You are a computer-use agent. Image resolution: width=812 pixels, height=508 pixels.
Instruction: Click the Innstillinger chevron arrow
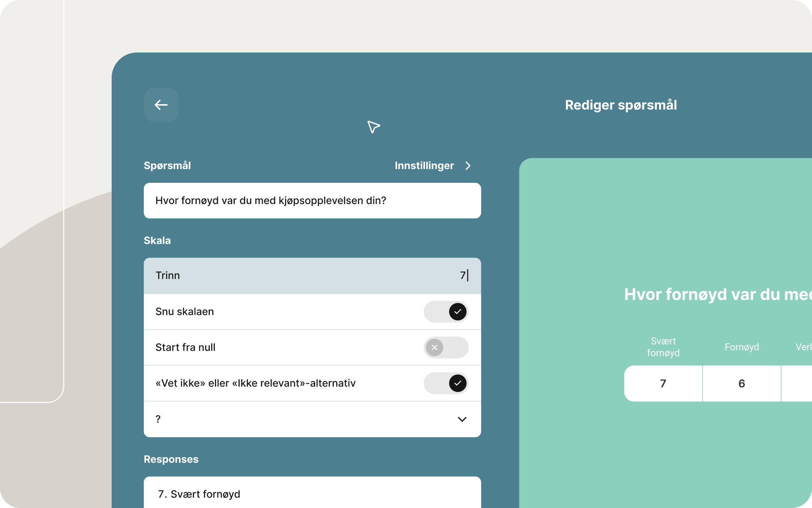pos(468,166)
